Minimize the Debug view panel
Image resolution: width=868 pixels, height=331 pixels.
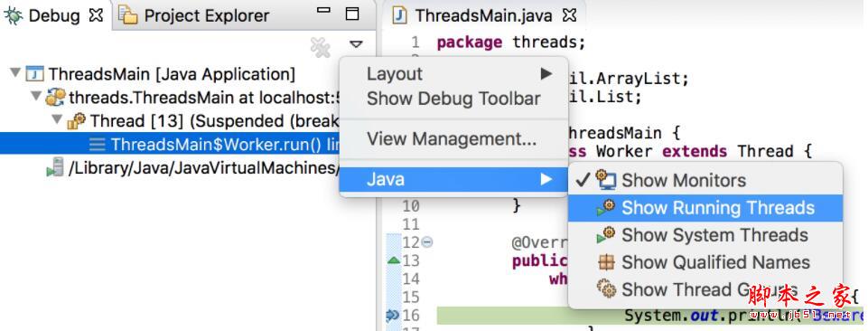point(324,11)
